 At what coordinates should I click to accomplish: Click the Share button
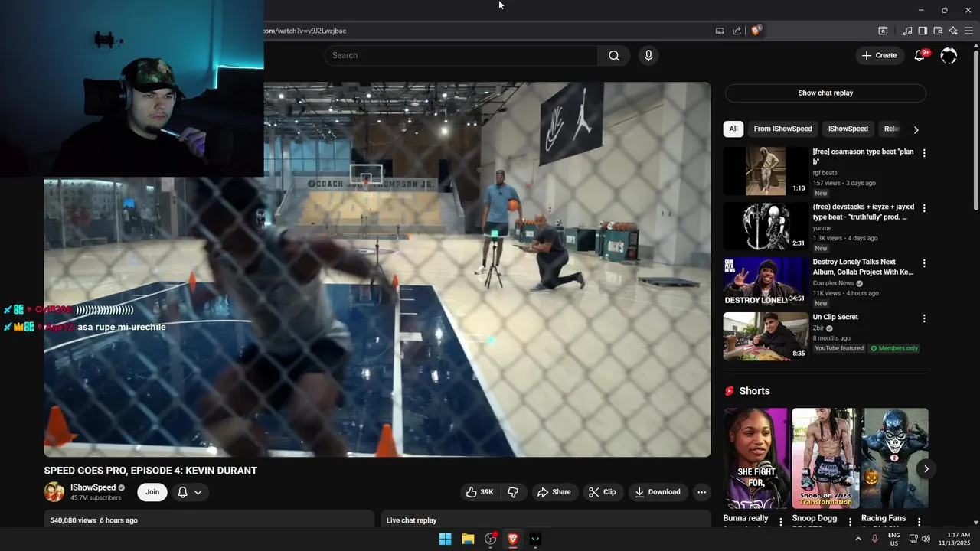coord(554,492)
